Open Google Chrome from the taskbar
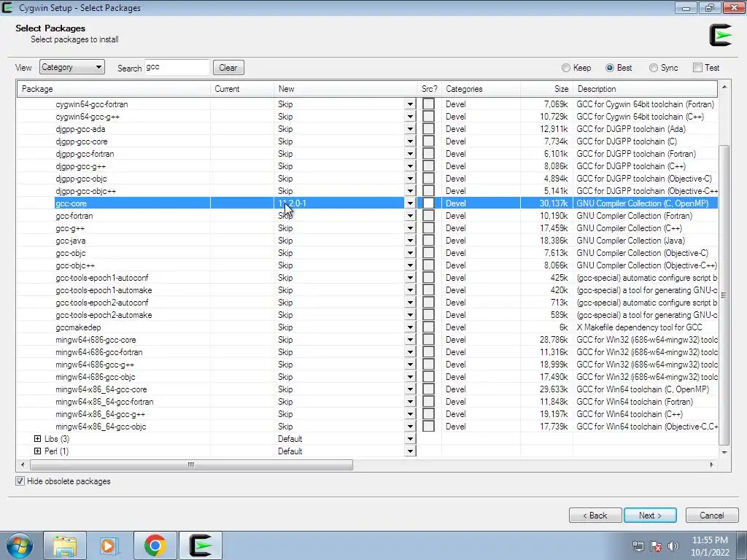747x560 pixels. click(155, 545)
